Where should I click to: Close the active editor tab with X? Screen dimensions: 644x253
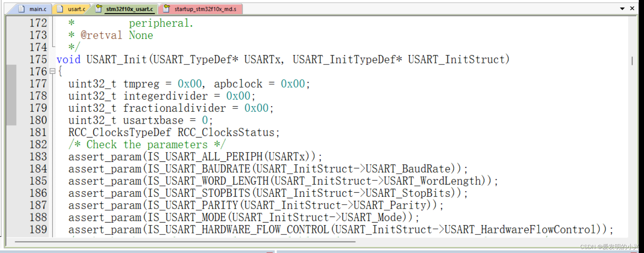(x=632, y=8)
